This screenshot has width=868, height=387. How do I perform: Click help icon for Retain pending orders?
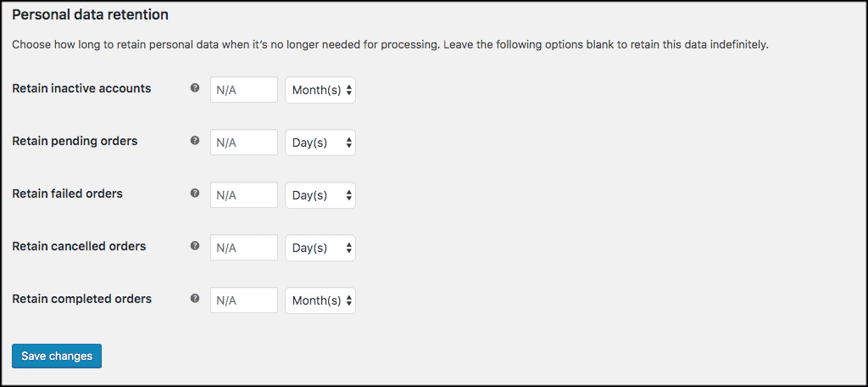[194, 140]
